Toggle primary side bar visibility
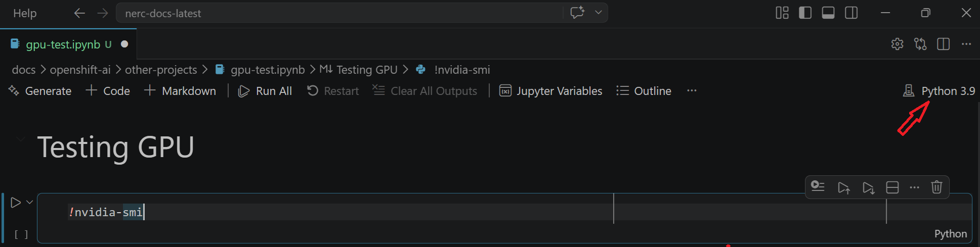Screen dimensions: 980x247 tap(805, 13)
